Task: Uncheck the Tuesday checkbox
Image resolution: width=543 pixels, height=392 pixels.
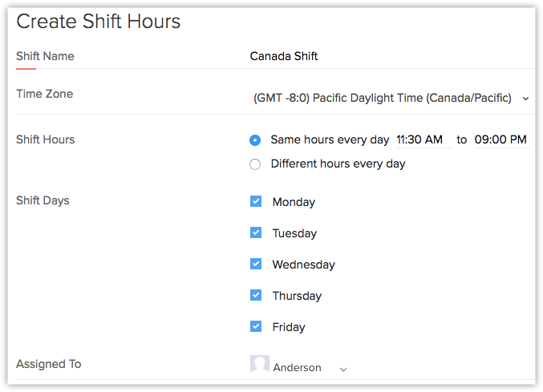Action: [256, 232]
